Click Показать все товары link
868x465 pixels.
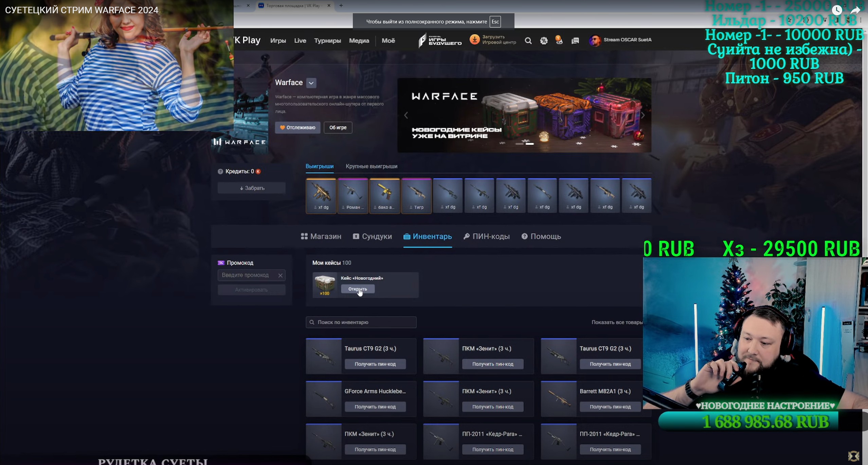tap(617, 322)
